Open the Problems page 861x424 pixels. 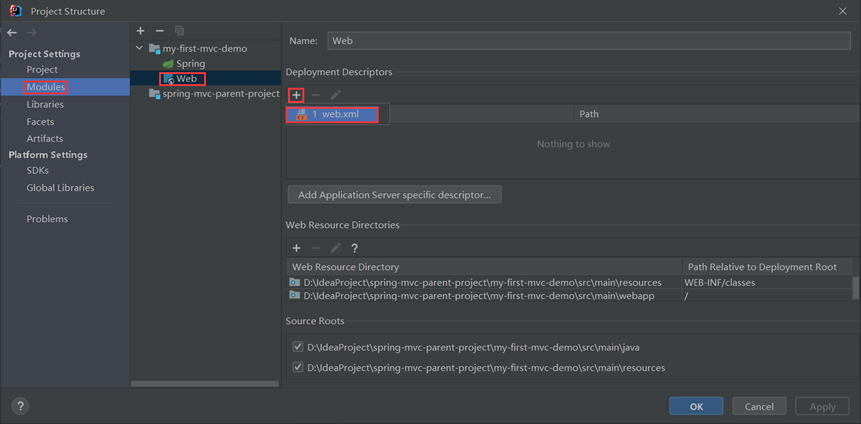(47, 219)
